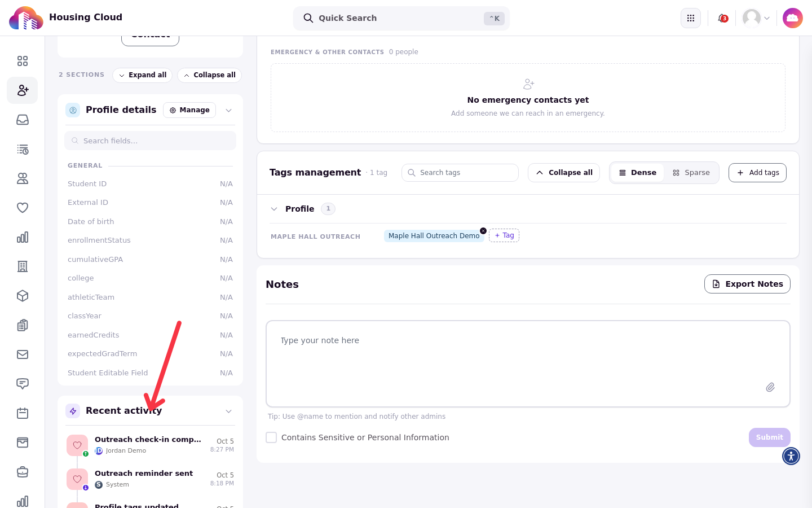Viewport: 812px width, 508px height.
Task: Focus the Quick Search box
Action: point(401,18)
